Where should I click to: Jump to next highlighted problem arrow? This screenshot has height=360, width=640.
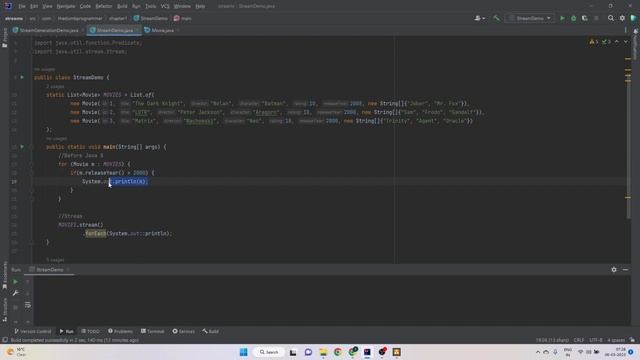pos(625,42)
